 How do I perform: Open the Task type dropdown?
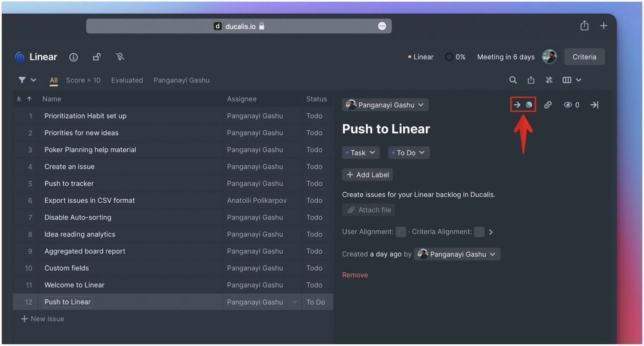click(361, 153)
